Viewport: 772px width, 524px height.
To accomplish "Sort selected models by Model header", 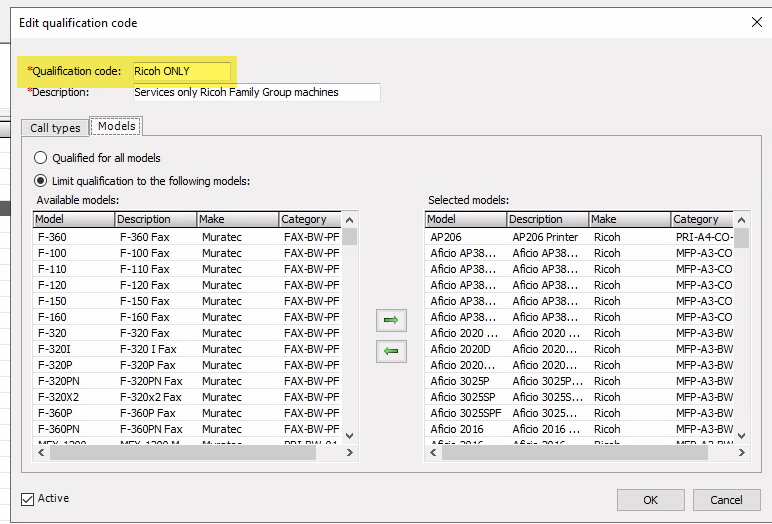I will pyautogui.click(x=465, y=219).
